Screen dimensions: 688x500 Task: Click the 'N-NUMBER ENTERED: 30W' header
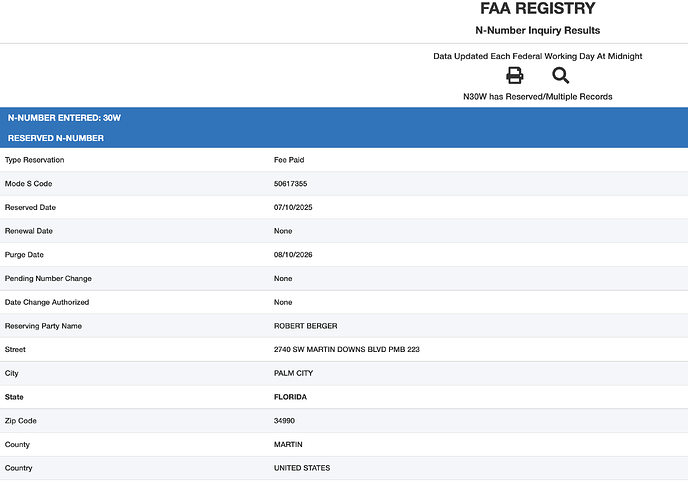point(64,118)
